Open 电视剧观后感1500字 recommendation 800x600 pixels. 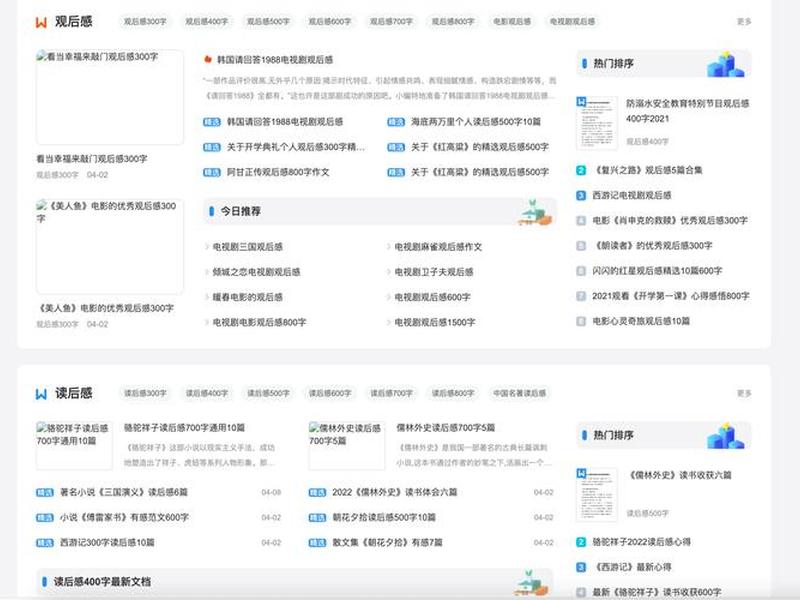coord(435,322)
